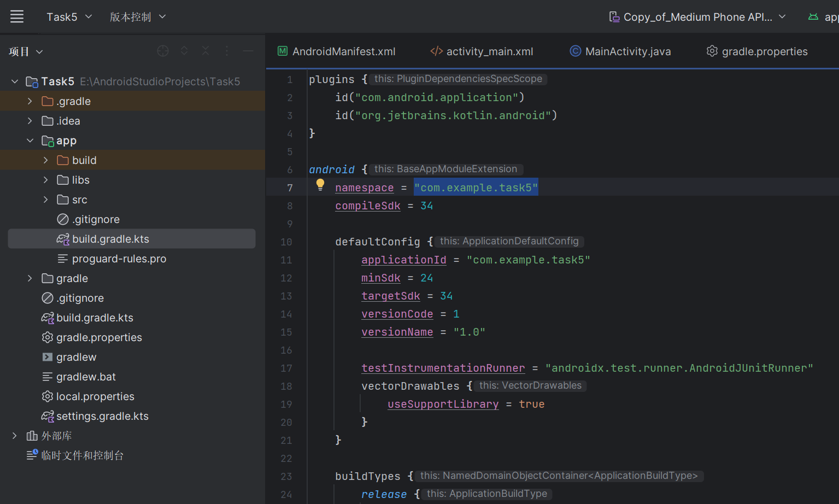Expand the src folder
The width and height of the screenshot is (839, 504).
46,200
